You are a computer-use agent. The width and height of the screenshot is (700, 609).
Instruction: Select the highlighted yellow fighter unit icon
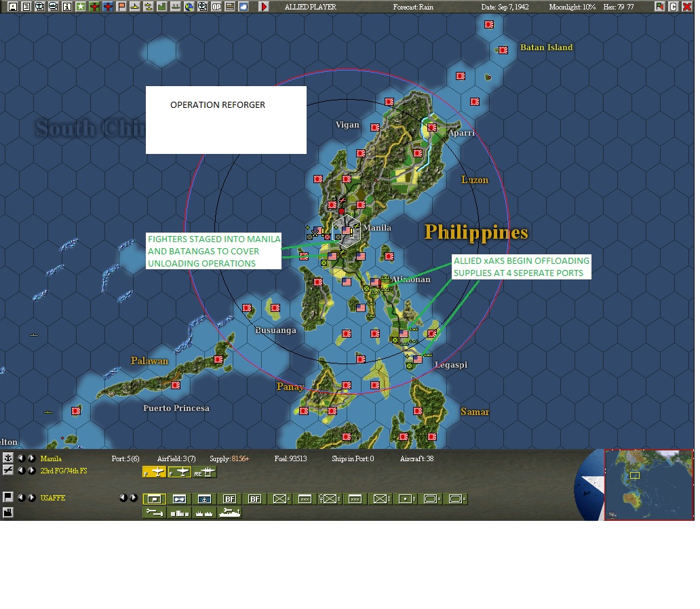tap(154, 472)
